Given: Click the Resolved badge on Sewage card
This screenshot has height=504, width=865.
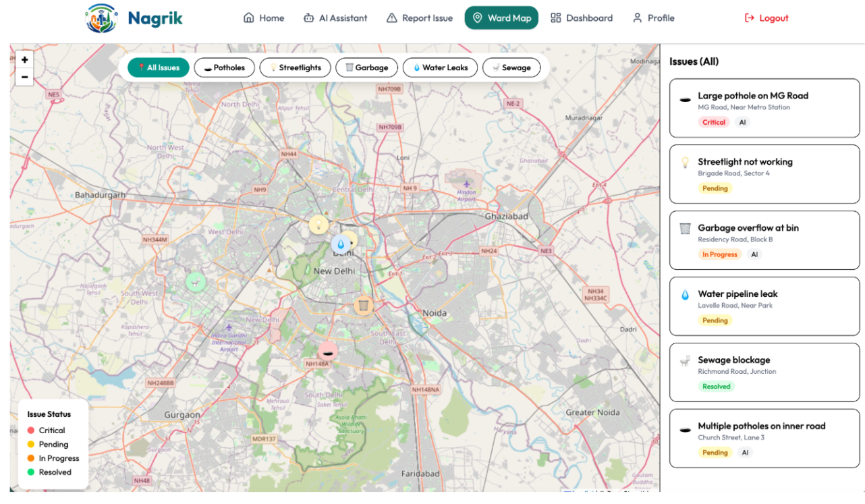Looking at the screenshot, I should click(716, 387).
